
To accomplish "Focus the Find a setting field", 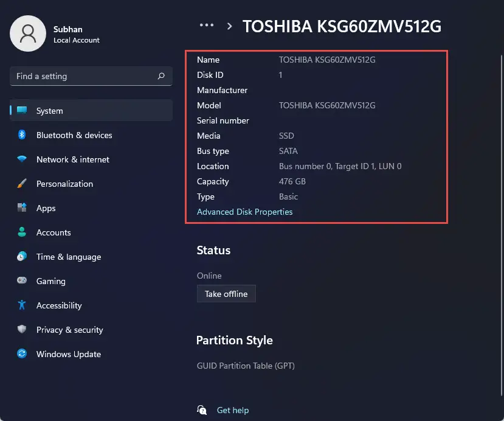I will 91,76.
